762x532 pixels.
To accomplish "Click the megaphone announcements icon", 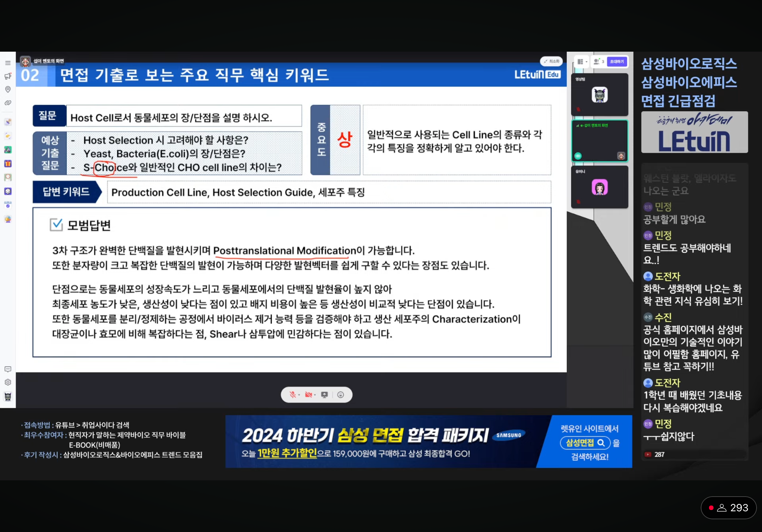I will point(8,76).
